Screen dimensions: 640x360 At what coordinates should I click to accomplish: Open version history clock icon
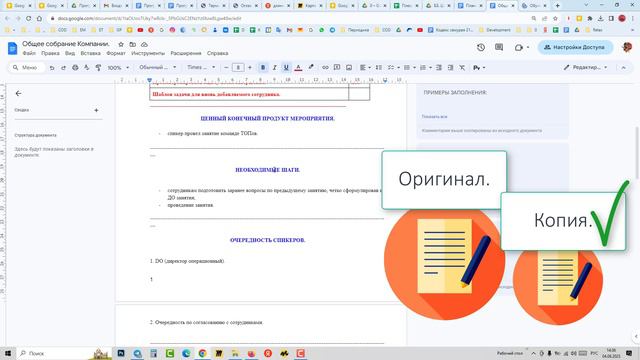pyautogui.click(x=481, y=47)
